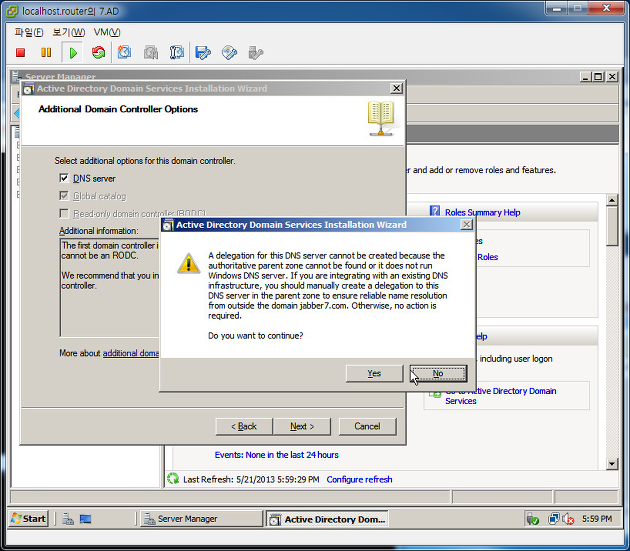Click the 5:59 PM system clock
The image size is (630, 551).
[x=597, y=519]
